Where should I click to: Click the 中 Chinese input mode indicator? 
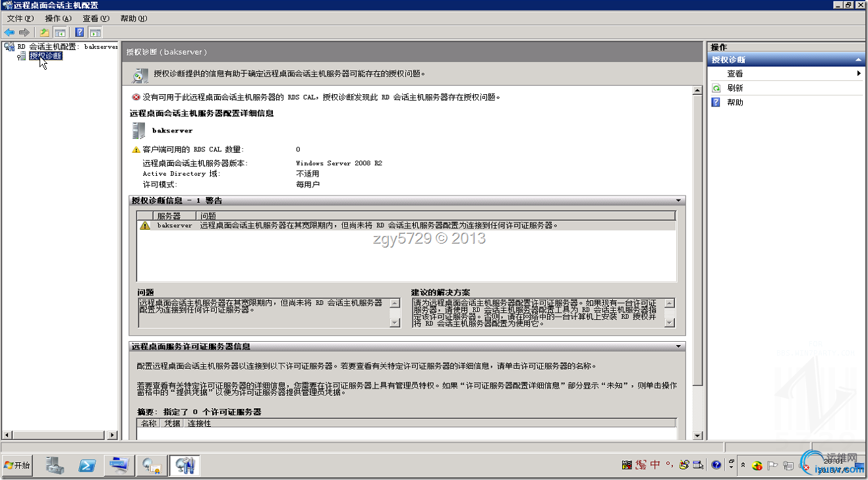pos(655,465)
